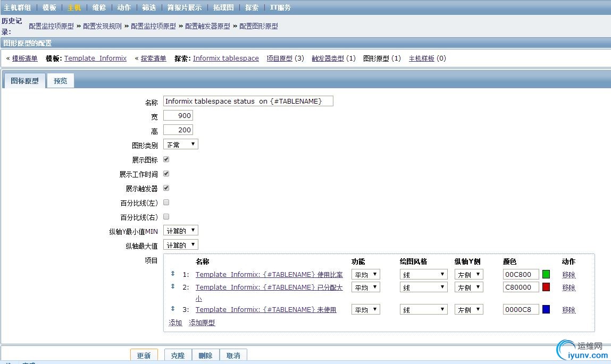The image size is (611, 364).
Task: Click the 宽 width input field
Action: 178,116
